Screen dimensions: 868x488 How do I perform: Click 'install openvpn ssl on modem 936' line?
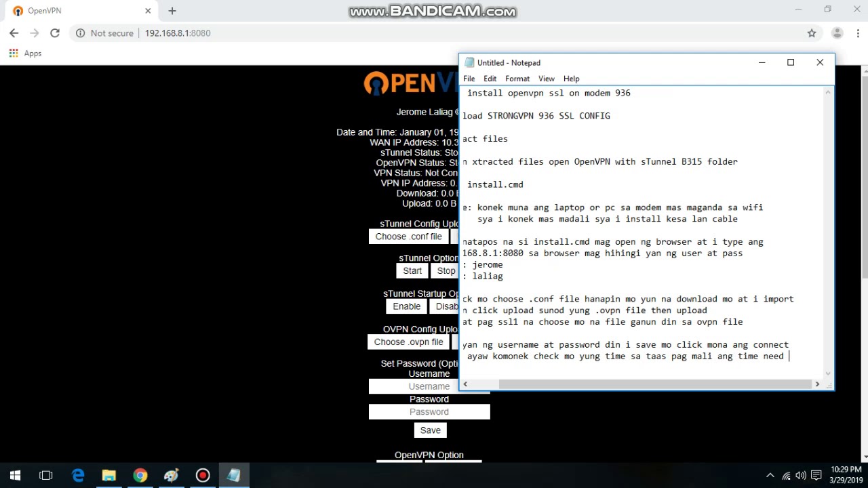[x=549, y=93]
